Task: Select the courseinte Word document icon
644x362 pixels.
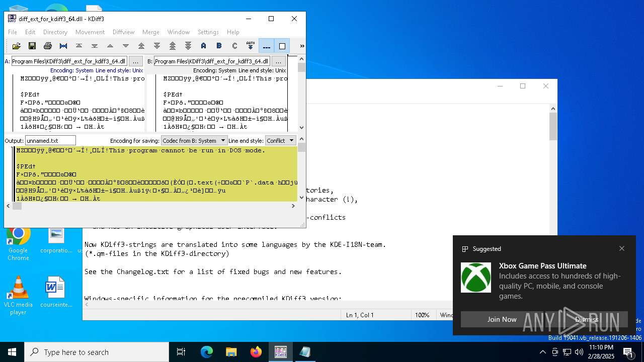Action: tap(56, 293)
